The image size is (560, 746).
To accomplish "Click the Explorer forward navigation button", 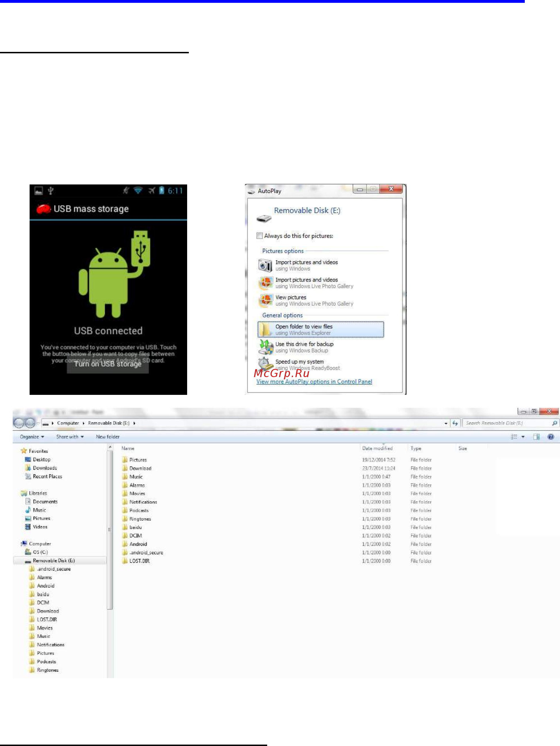I will pos(30,423).
